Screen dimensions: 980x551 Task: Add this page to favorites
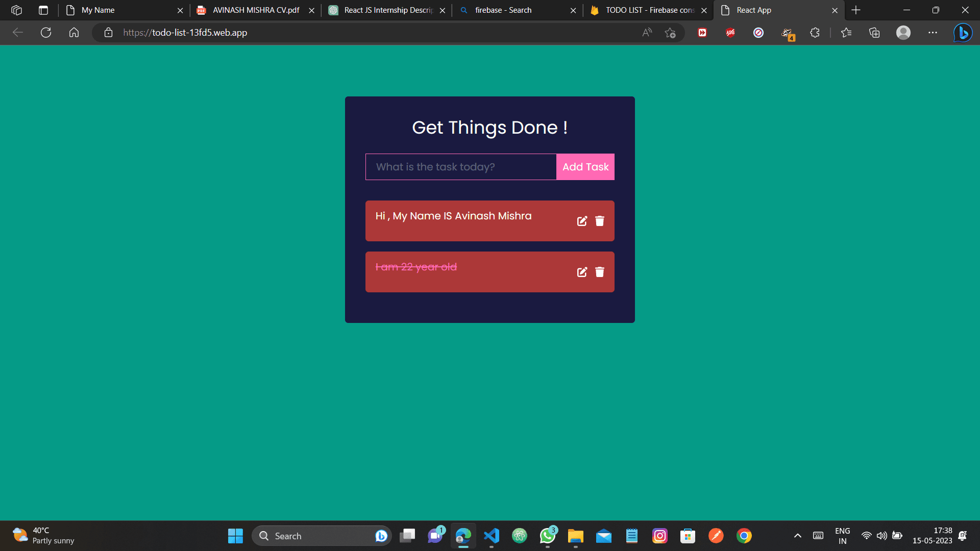click(x=670, y=33)
